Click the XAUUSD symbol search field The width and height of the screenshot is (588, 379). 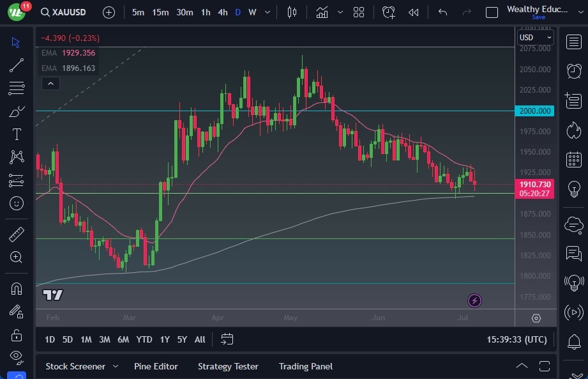(64, 12)
